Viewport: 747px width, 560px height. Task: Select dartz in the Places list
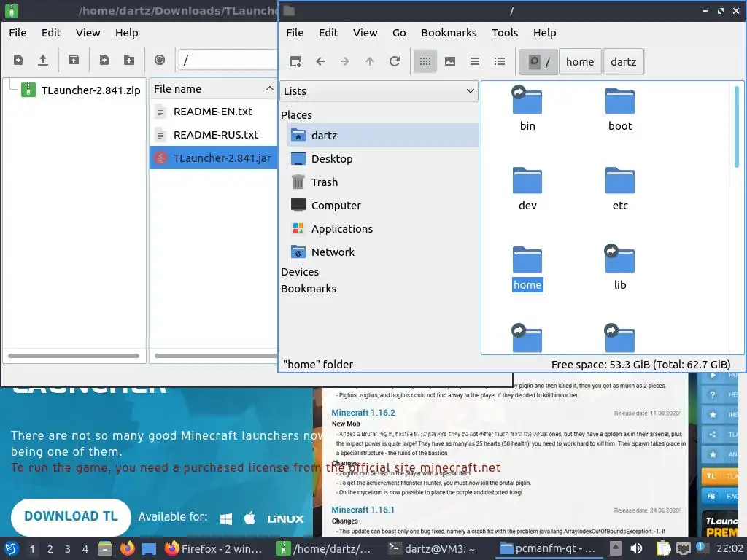(x=383, y=135)
